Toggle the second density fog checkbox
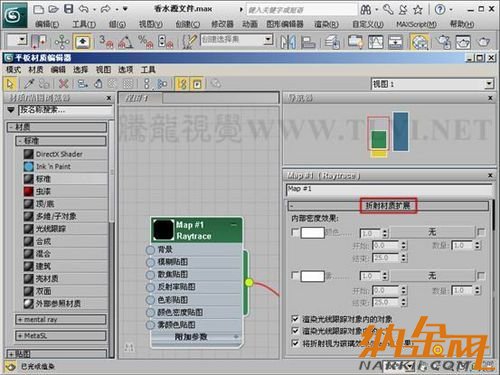The image size is (500, 375). click(x=295, y=275)
